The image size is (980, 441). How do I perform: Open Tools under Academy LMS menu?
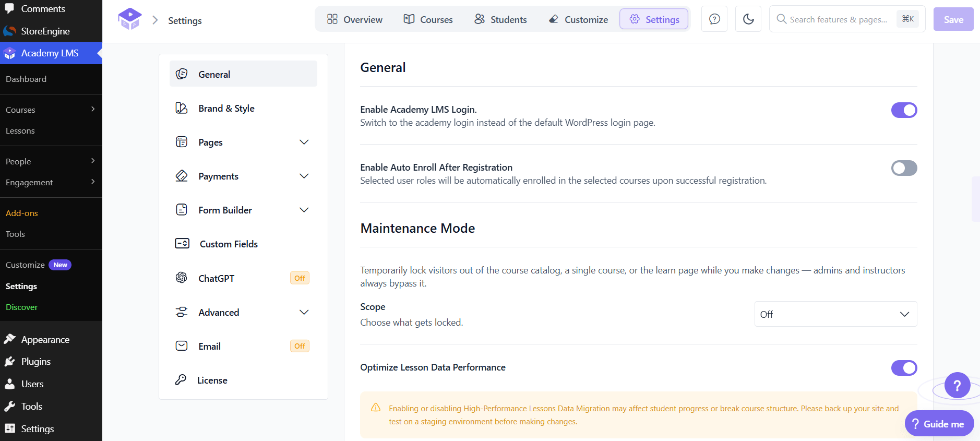(x=15, y=234)
